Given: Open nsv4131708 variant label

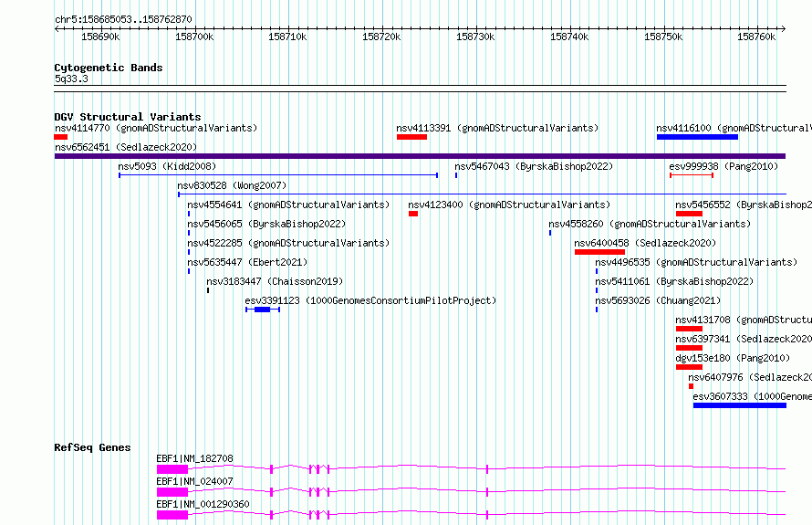Looking at the screenshot, I should [x=744, y=320].
